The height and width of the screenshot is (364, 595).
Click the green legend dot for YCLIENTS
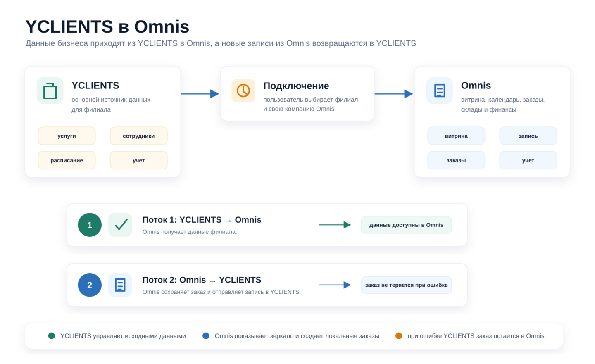(x=52, y=336)
